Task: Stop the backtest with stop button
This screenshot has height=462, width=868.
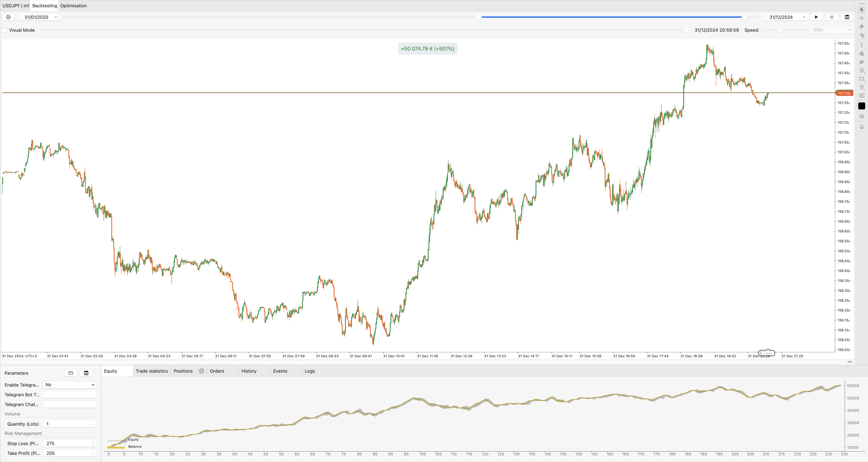Action: point(832,17)
